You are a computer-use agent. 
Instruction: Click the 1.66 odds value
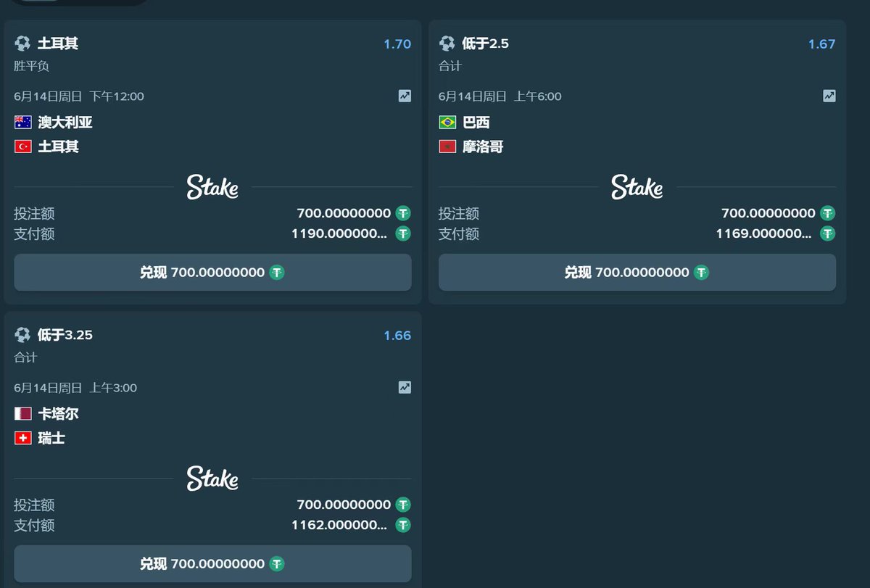[x=397, y=336]
